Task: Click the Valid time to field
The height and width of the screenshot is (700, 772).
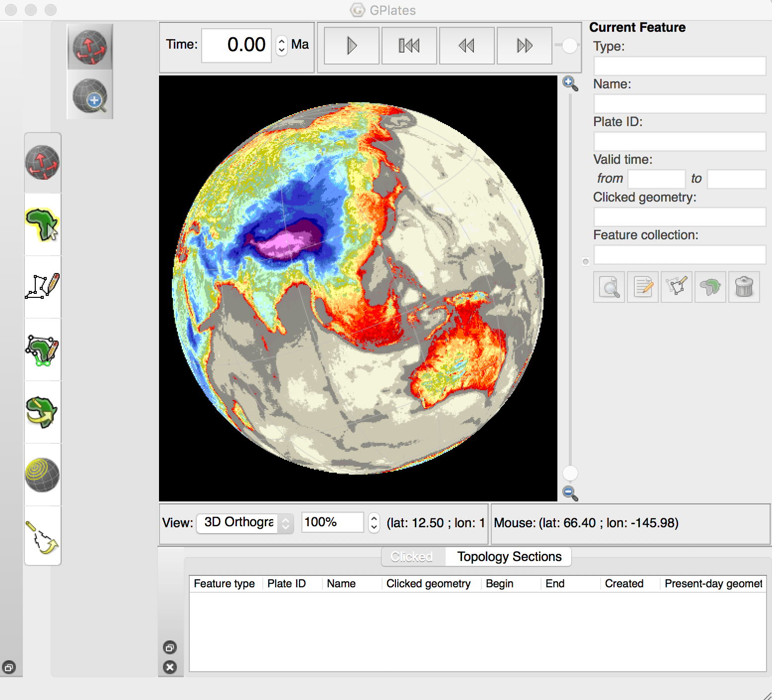Action: coord(736,179)
